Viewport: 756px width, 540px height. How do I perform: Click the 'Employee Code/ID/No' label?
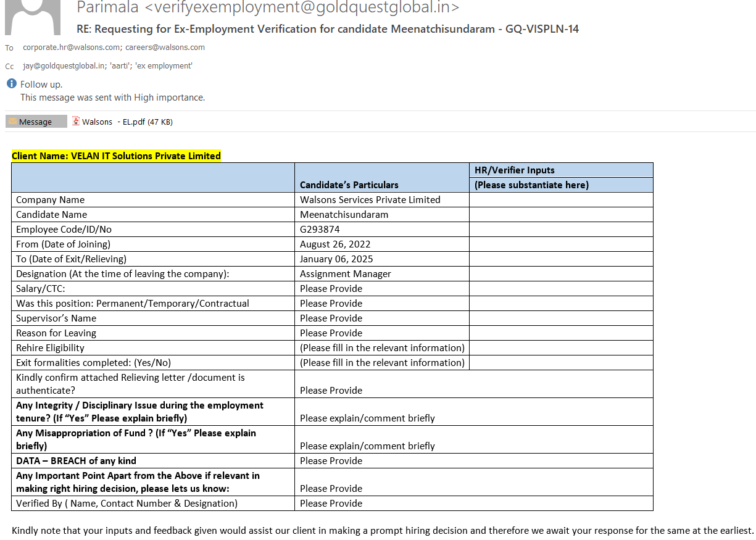point(64,229)
